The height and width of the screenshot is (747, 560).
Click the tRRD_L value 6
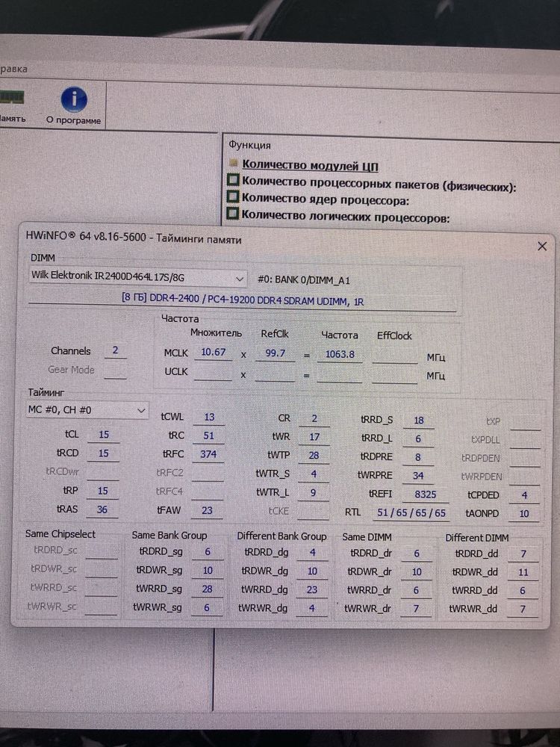(x=418, y=438)
